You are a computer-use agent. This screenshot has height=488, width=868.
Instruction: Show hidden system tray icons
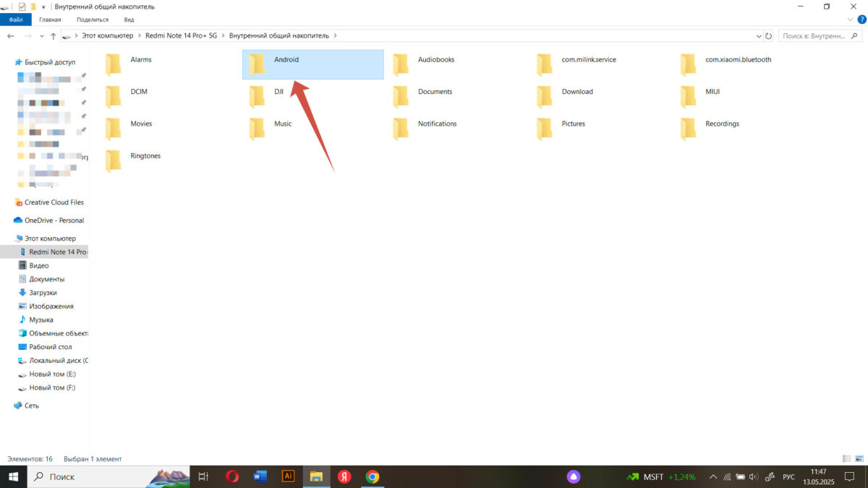coord(713,476)
